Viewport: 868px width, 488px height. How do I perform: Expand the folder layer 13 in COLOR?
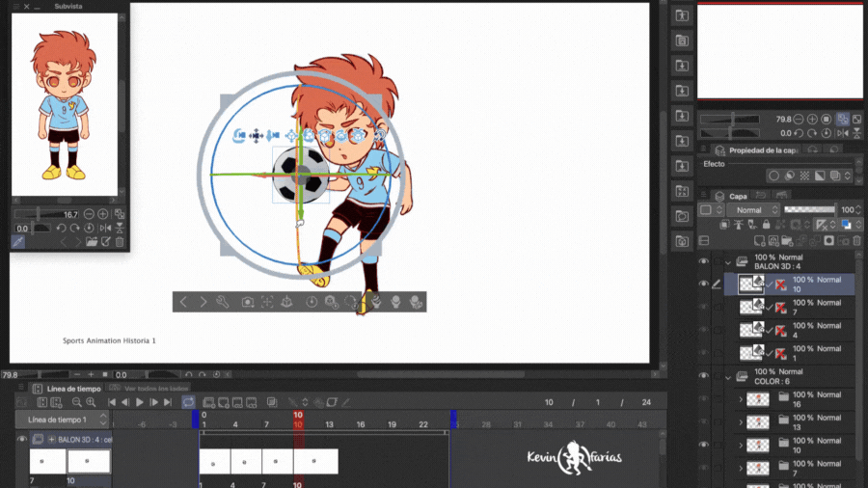[x=741, y=422]
